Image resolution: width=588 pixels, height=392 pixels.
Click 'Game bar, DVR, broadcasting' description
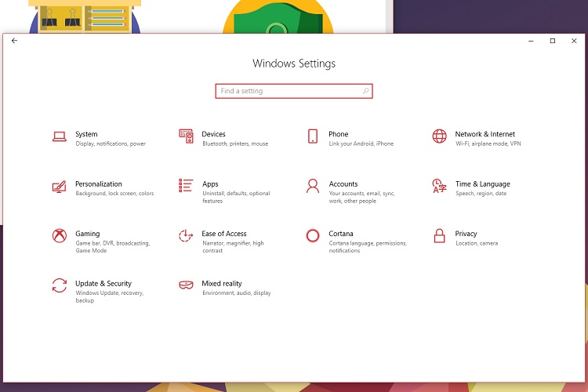112,247
